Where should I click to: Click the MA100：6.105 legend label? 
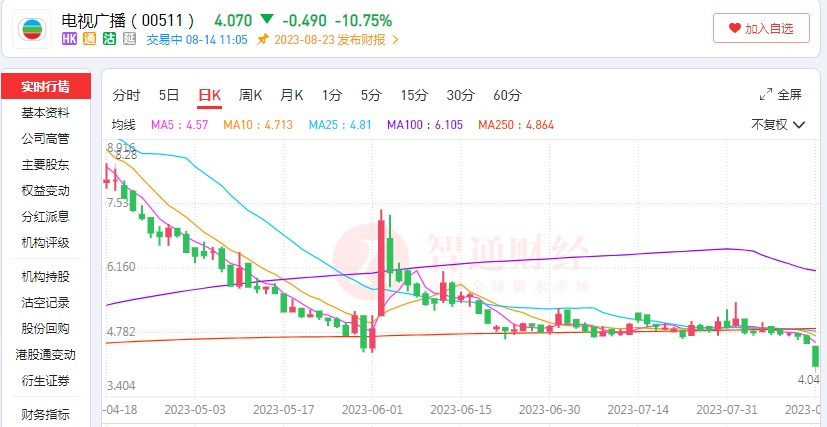[x=425, y=125]
